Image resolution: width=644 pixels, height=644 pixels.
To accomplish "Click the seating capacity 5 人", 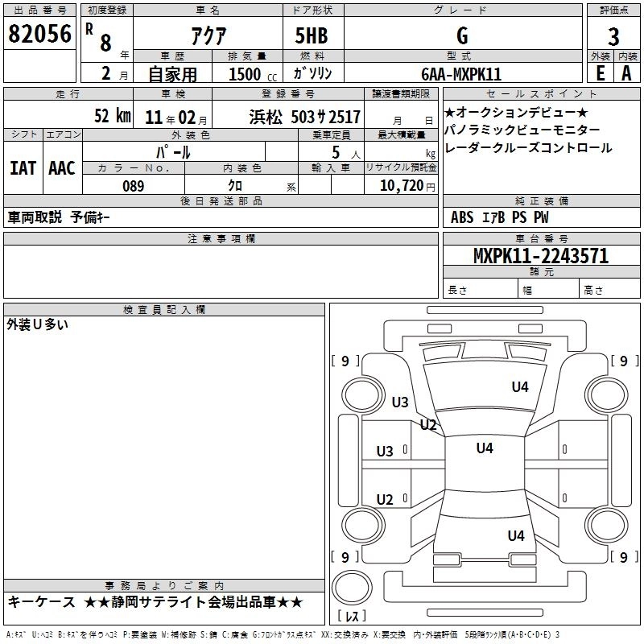I will click(346, 153).
